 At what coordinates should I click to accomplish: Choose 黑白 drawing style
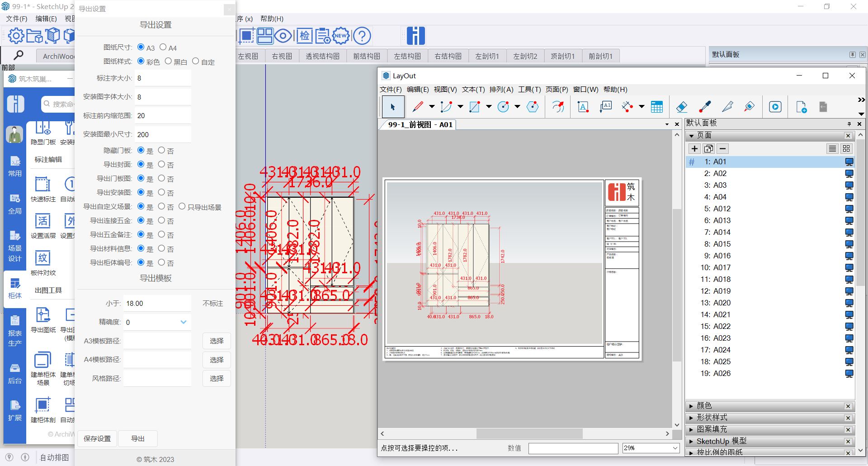point(168,61)
